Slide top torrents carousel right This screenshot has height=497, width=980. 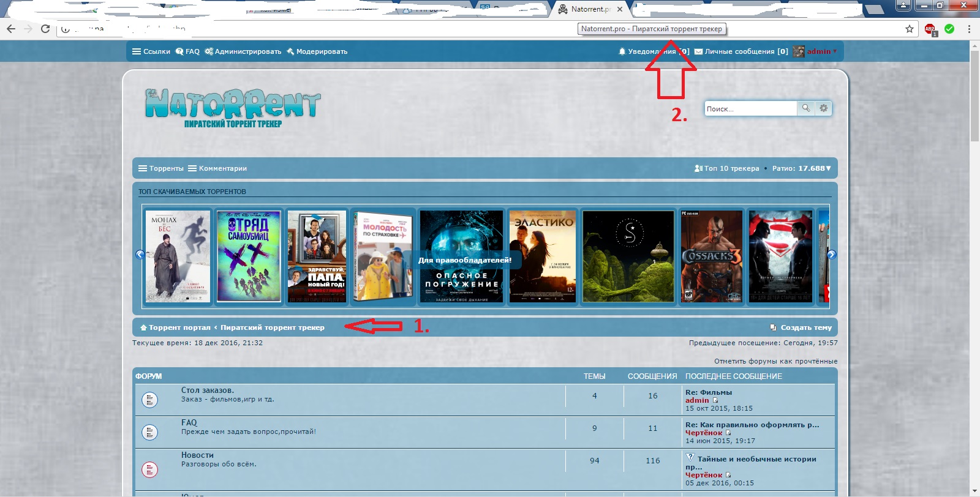pyautogui.click(x=832, y=255)
